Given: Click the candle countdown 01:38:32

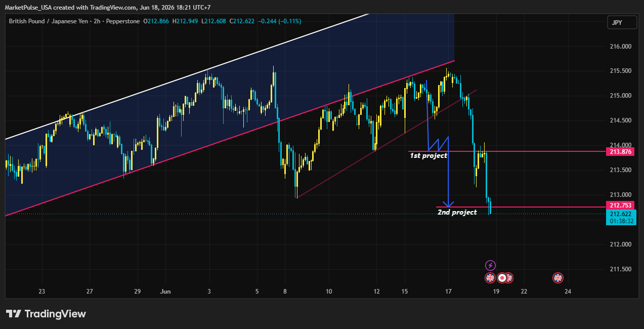Looking at the screenshot, I should [x=621, y=221].
